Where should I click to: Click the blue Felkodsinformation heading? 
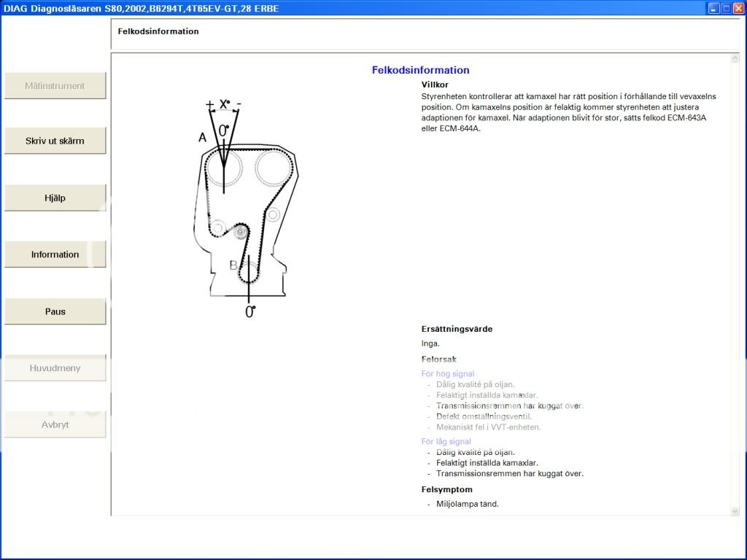[x=420, y=70]
